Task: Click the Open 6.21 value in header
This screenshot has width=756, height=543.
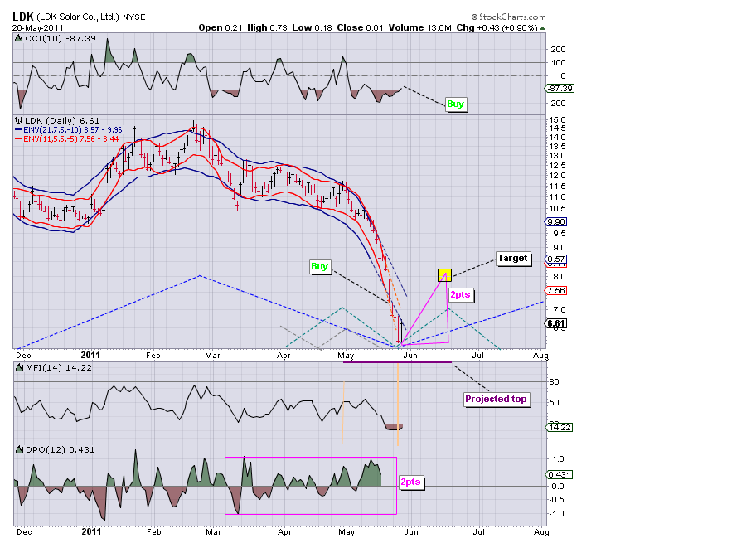Action: click(x=220, y=28)
